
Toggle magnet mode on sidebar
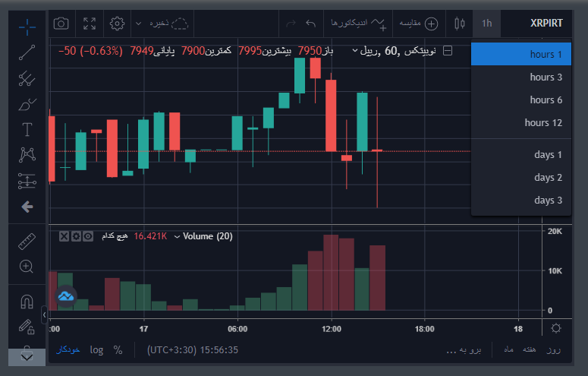point(27,302)
